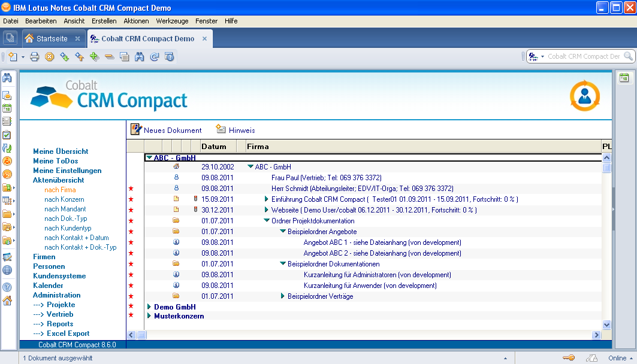Click the open list icon left of the Startseite tab

click(10, 38)
